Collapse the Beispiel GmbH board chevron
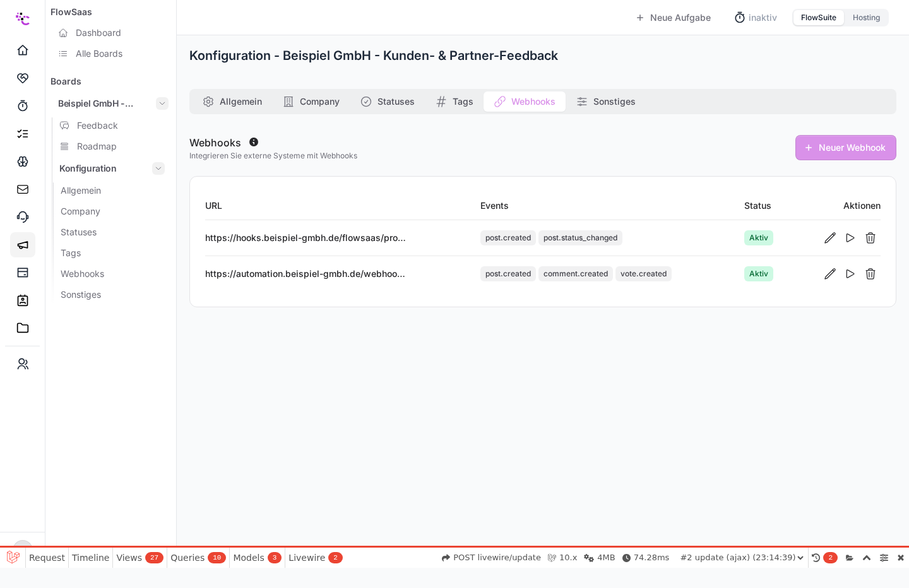 pyautogui.click(x=162, y=103)
